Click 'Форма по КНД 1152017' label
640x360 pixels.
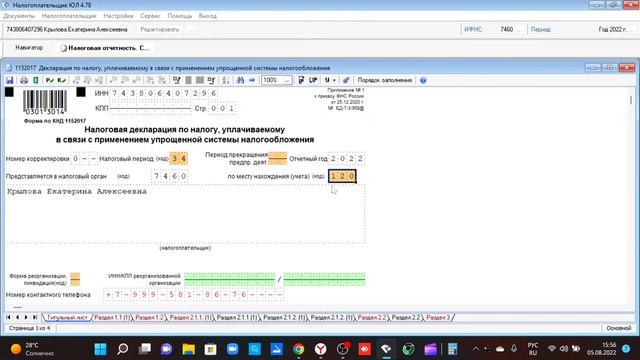pos(55,121)
